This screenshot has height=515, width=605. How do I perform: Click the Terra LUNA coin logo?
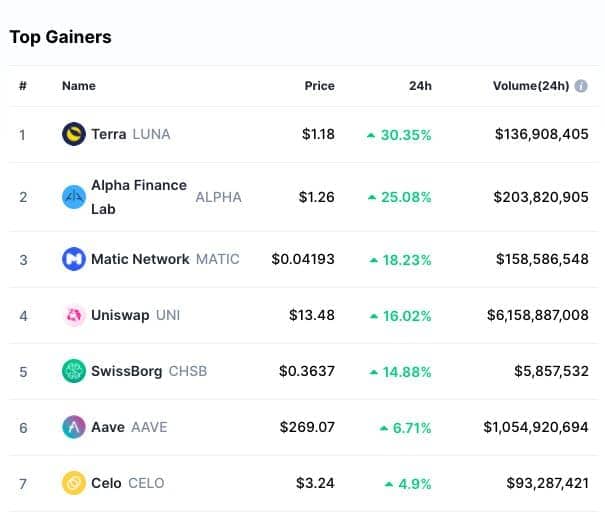tap(74, 134)
